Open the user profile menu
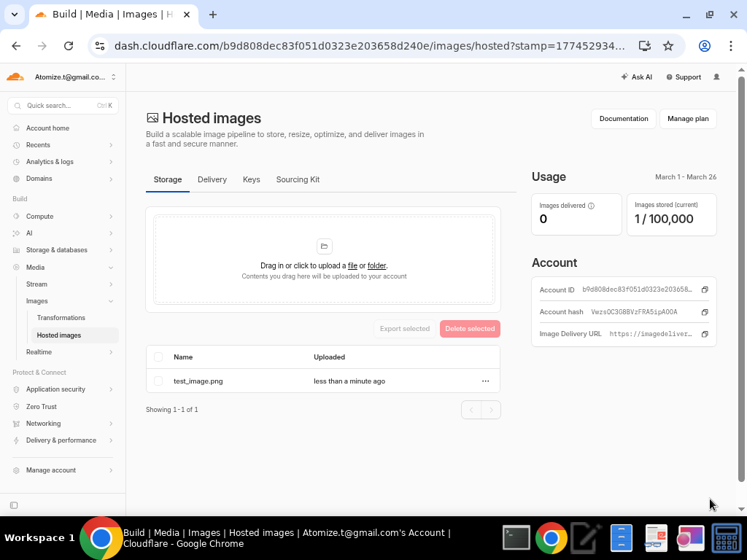Image resolution: width=747 pixels, height=560 pixels. pos(716,77)
